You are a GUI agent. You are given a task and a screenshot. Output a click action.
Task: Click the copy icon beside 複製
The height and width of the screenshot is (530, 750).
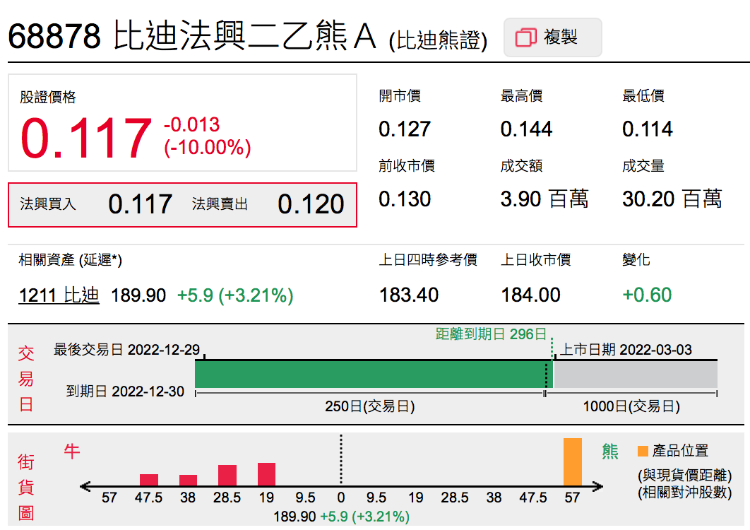526,37
